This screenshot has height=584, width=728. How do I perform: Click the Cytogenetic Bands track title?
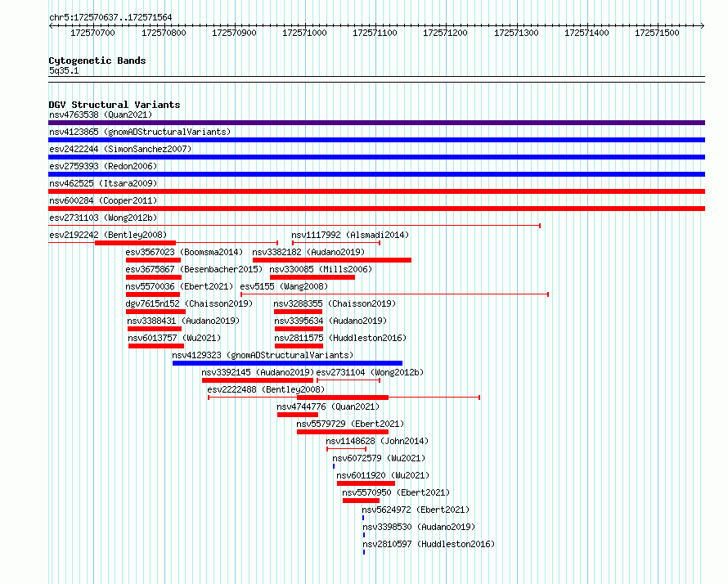[x=97, y=61]
